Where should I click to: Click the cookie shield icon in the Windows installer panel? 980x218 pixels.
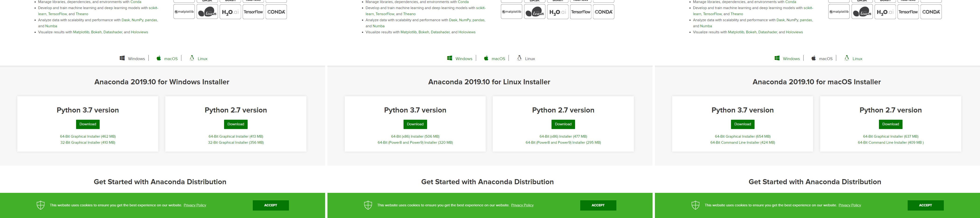(41, 205)
